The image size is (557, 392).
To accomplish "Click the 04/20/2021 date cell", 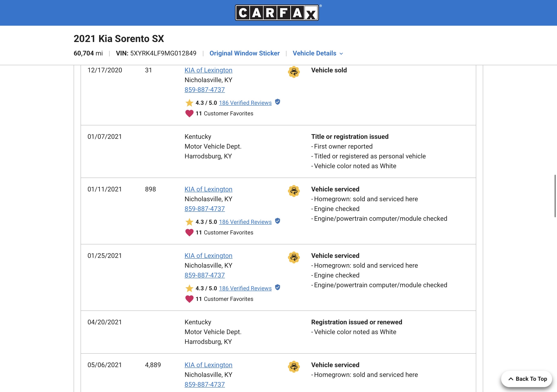I will pos(105,322).
